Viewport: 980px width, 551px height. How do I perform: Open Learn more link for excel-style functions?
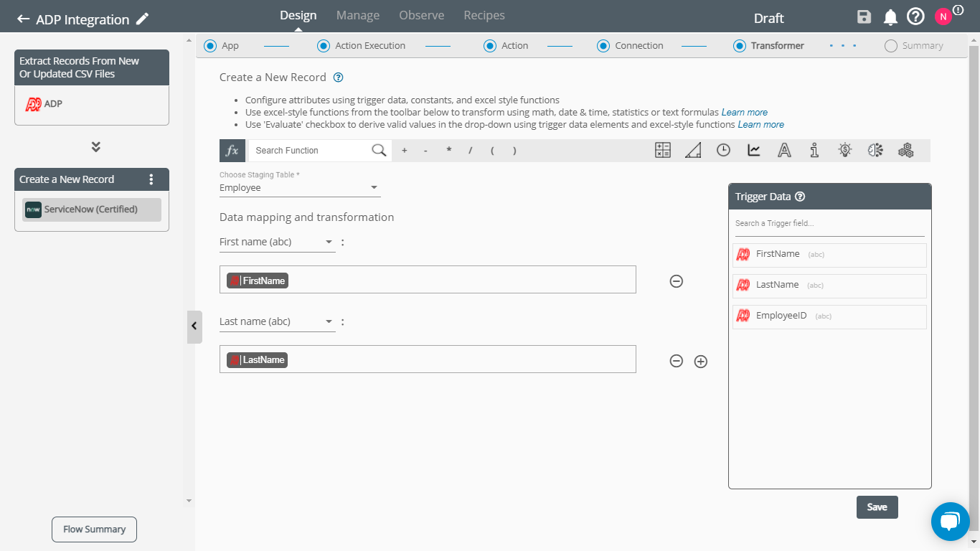pos(745,113)
